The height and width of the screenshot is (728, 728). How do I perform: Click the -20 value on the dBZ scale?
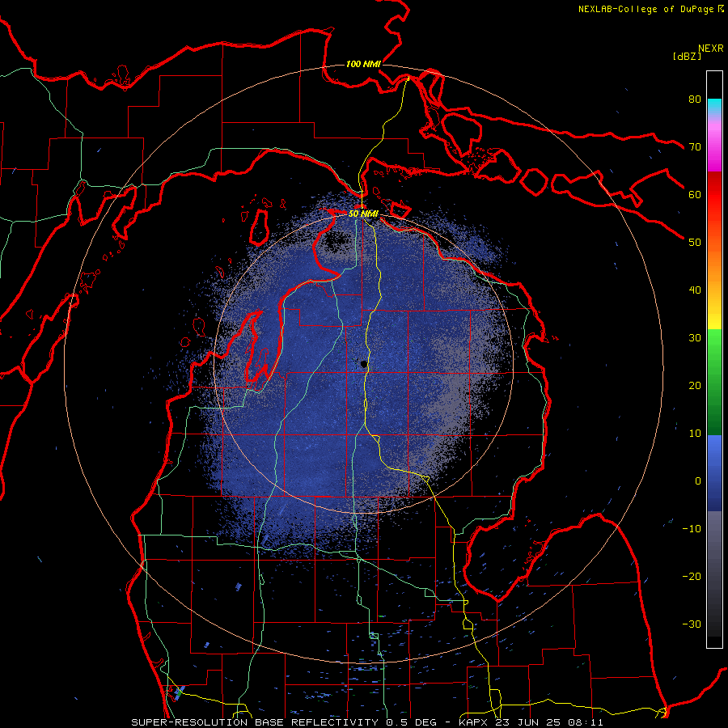click(x=692, y=576)
